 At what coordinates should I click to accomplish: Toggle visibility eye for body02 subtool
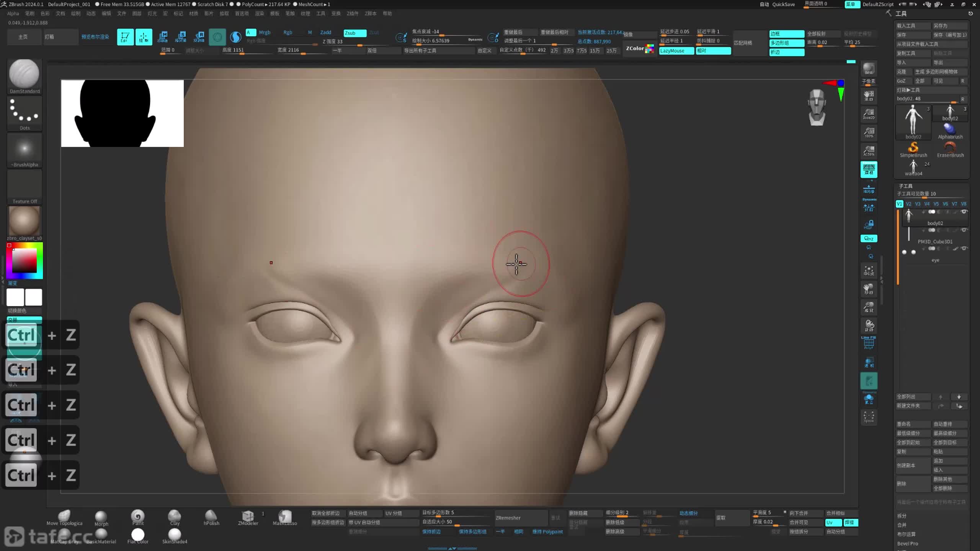(964, 212)
